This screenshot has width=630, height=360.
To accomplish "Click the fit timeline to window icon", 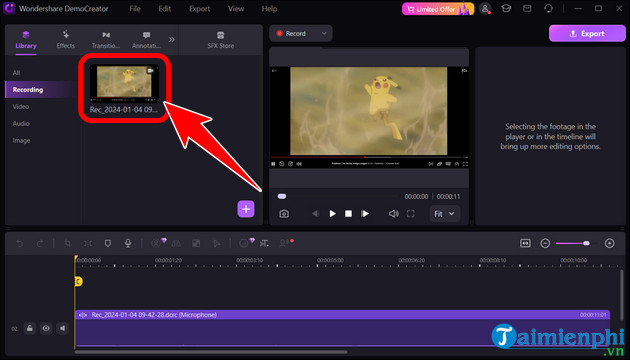I will click(525, 243).
